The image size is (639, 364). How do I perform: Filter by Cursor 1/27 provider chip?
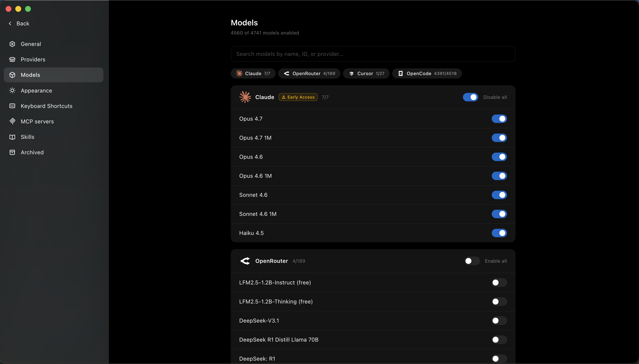(x=366, y=73)
